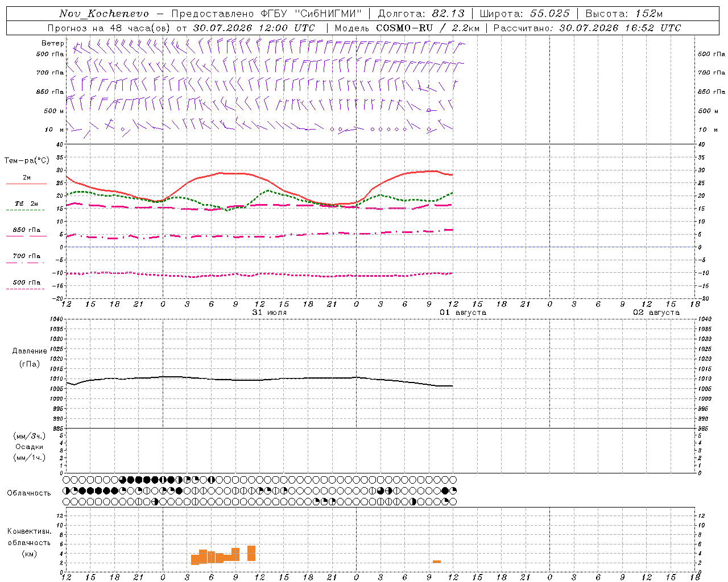The width and height of the screenshot is (728, 582).
Task: Select the 850 гПа temperature legend entry
Action: pos(26,230)
